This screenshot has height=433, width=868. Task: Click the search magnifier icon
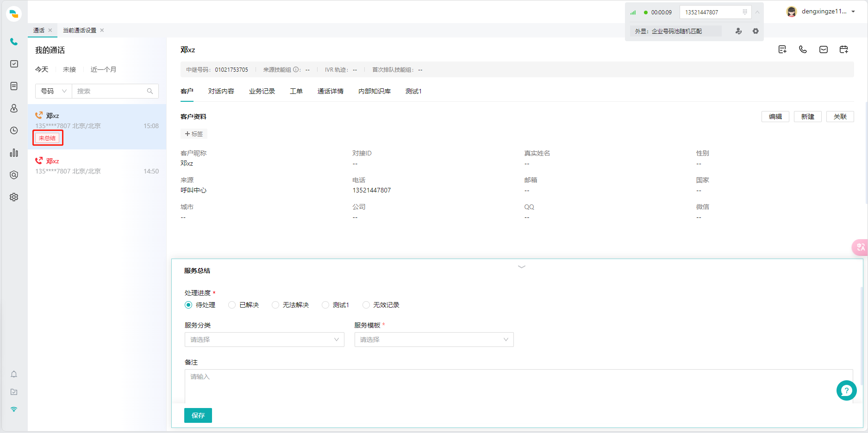(x=150, y=91)
